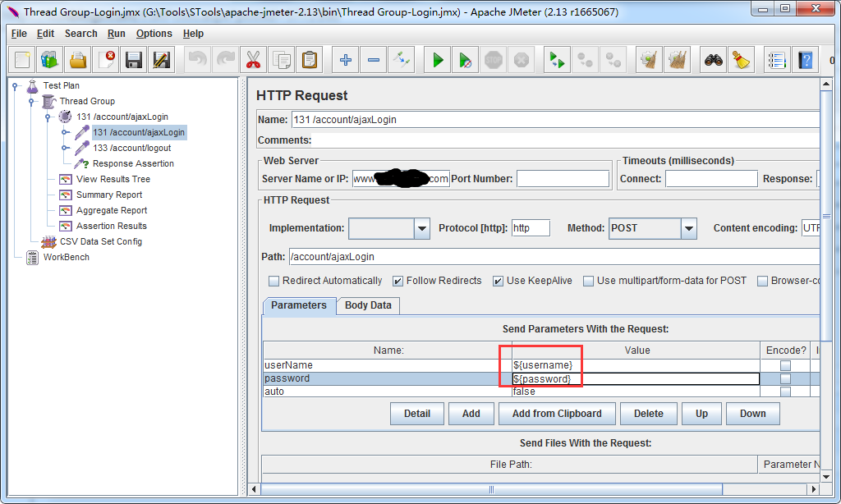Expand 133 /account/logout sampler node
Screen dimensions: 841x504
tap(65, 148)
